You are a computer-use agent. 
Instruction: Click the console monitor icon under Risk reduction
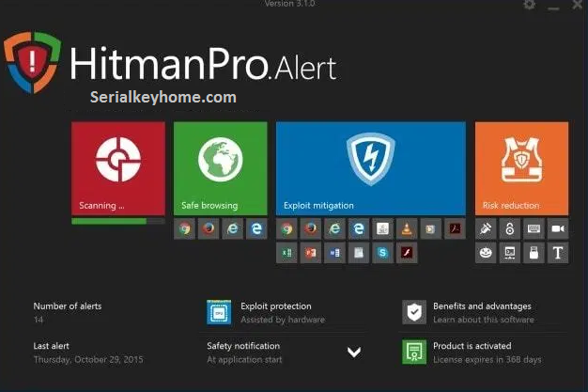[x=510, y=253]
